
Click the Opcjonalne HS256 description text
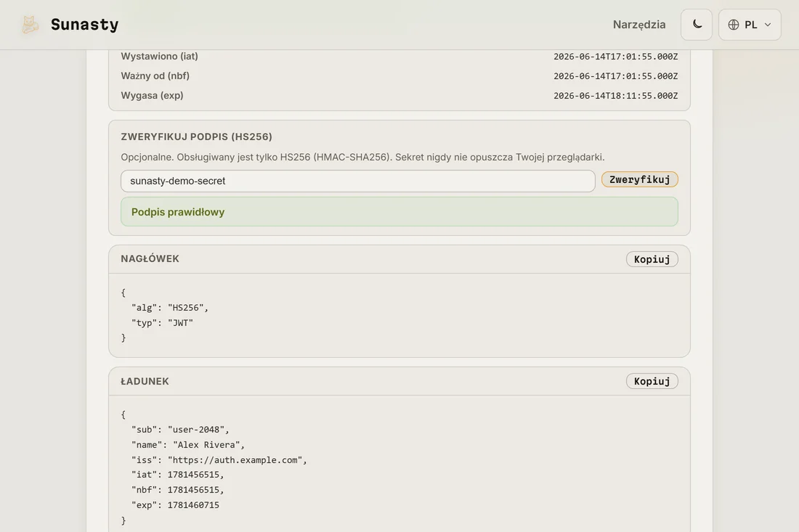[362, 157]
